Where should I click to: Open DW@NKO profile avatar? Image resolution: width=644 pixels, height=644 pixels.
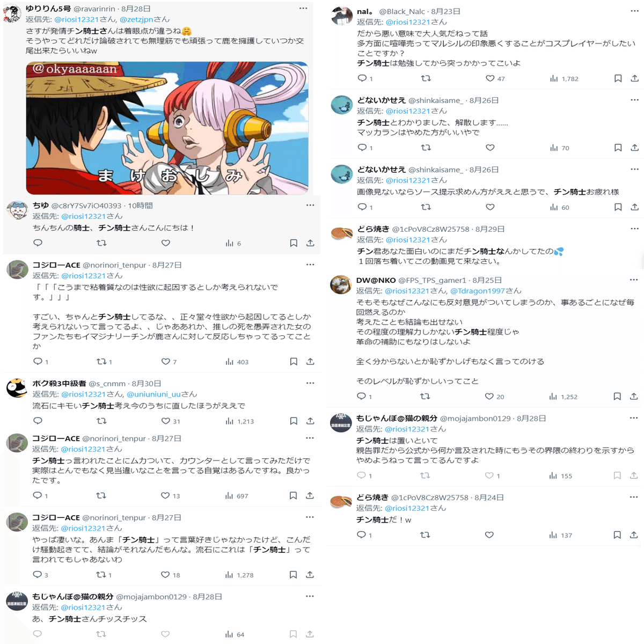click(x=340, y=285)
